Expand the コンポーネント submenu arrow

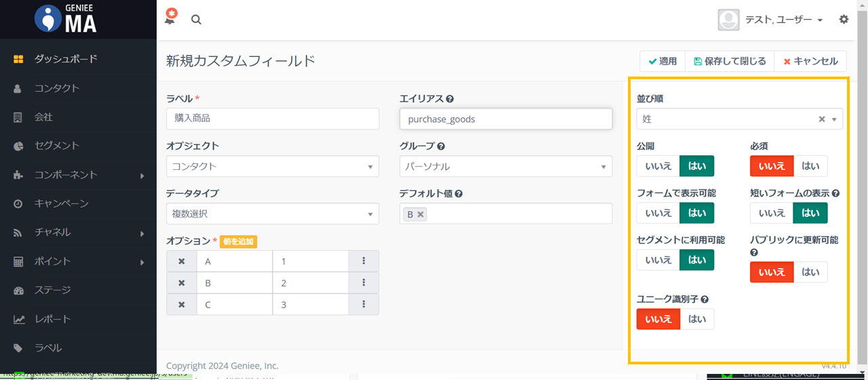click(142, 175)
